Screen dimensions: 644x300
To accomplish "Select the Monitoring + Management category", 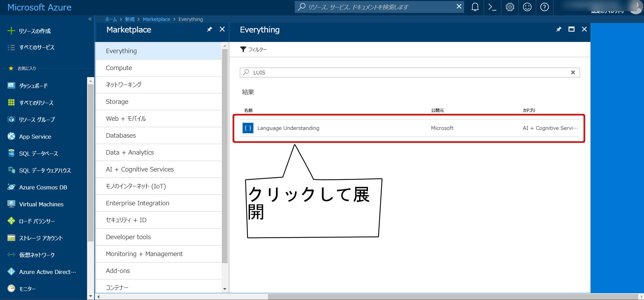I will (159, 254).
